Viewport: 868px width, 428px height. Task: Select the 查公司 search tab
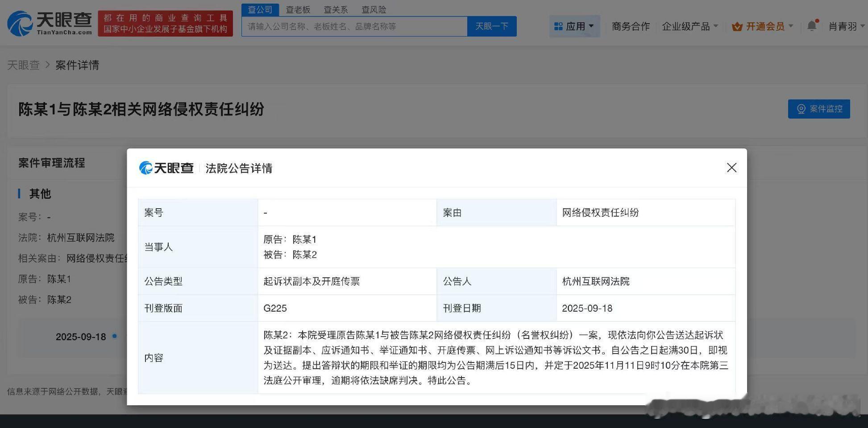tap(260, 10)
